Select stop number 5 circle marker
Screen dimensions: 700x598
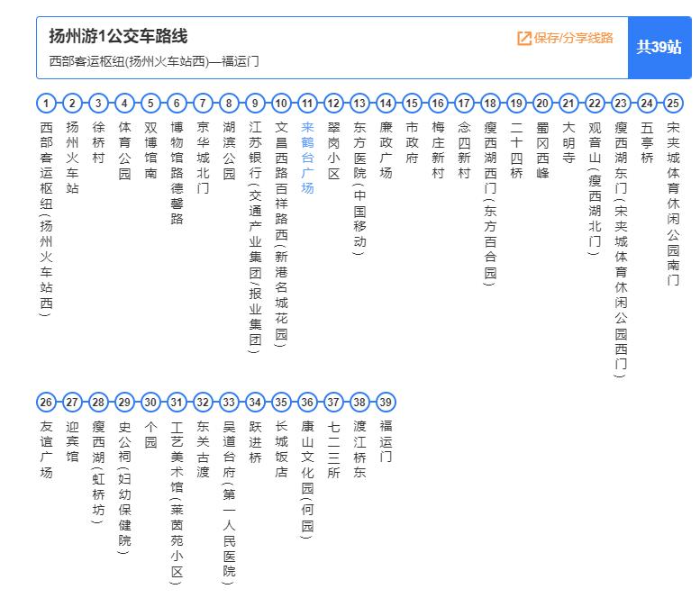point(150,104)
